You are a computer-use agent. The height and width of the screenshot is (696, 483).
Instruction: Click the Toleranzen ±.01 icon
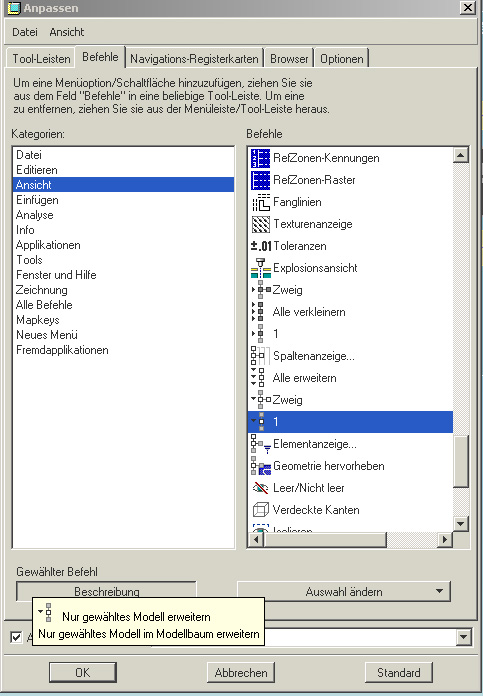click(261, 246)
